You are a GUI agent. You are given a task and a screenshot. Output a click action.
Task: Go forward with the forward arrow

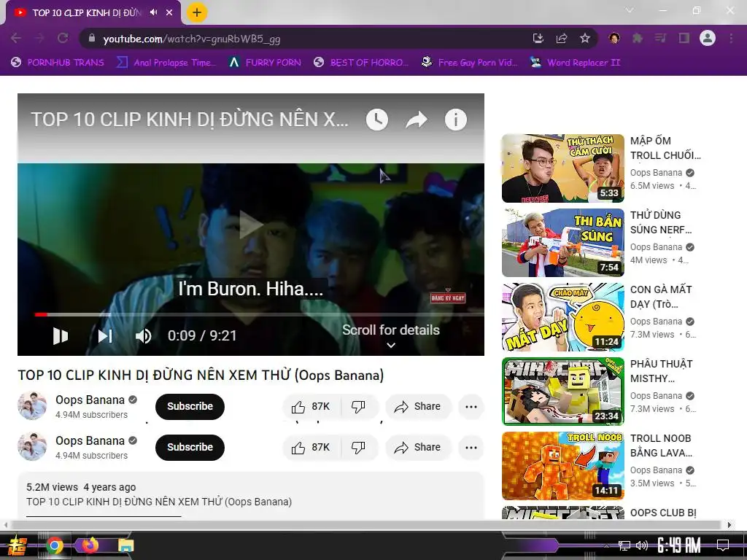[39, 38]
